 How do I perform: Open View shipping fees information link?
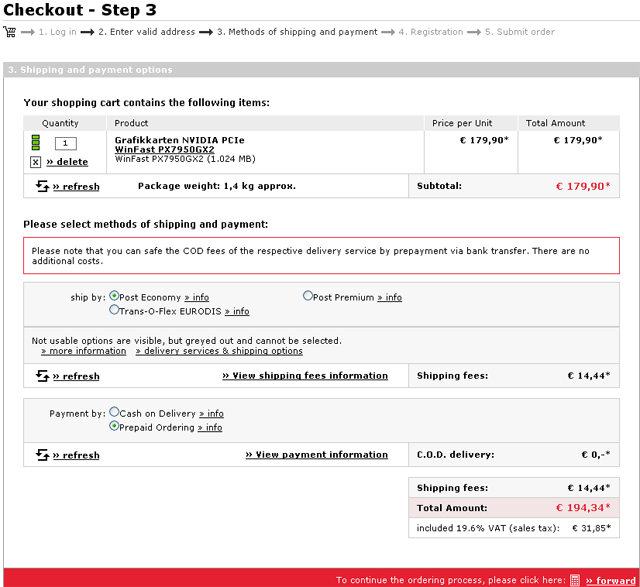pos(305,376)
